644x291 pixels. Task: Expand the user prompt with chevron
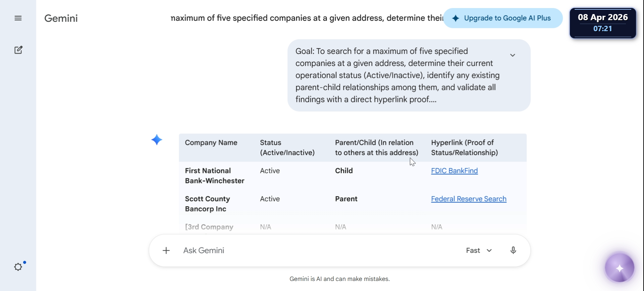pyautogui.click(x=513, y=55)
